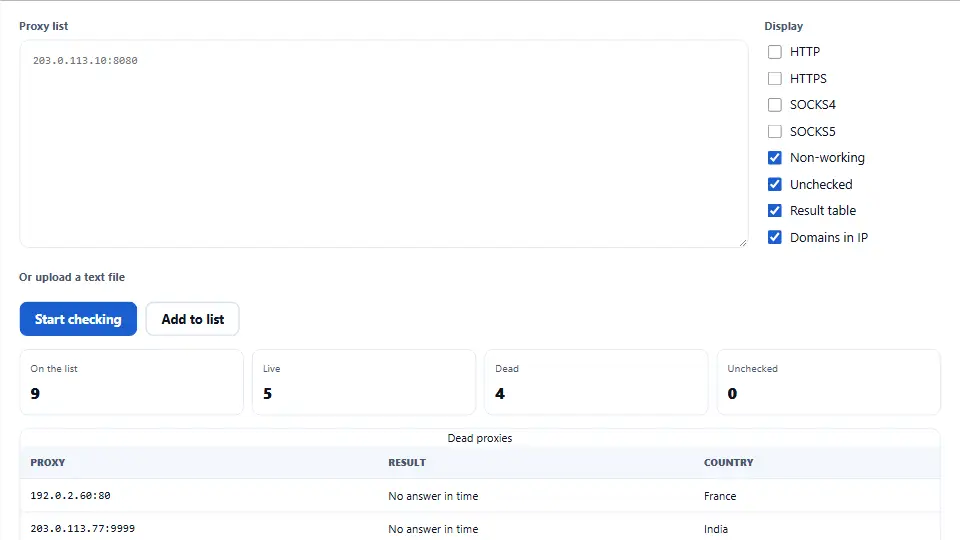Disable the Unchecked display checkbox
The image size is (960, 540).
(774, 184)
